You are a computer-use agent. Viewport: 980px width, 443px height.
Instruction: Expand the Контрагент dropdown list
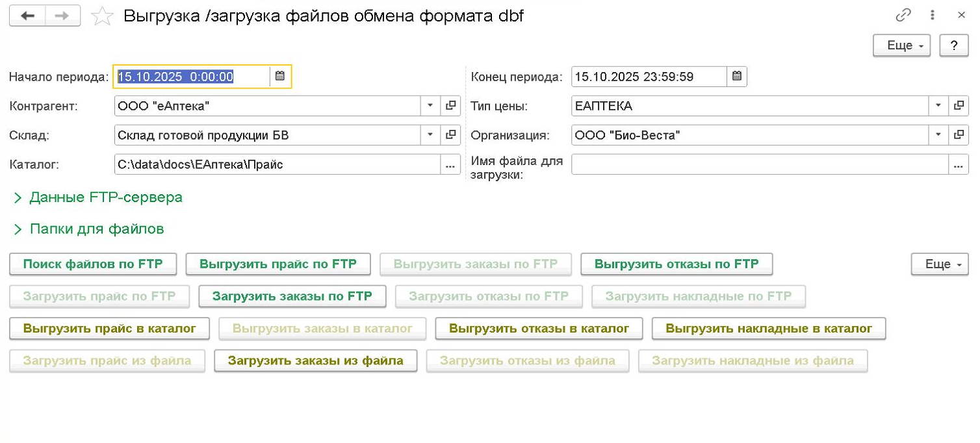[x=430, y=105]
